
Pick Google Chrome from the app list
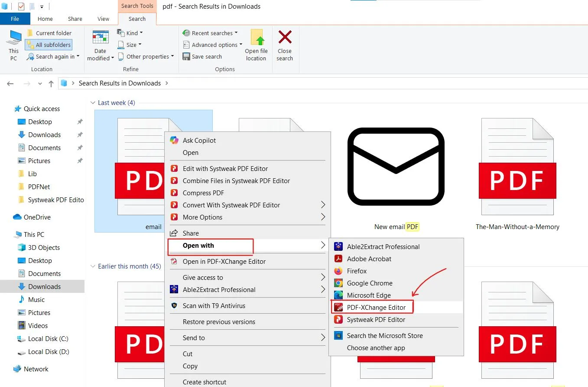[369, 283]
